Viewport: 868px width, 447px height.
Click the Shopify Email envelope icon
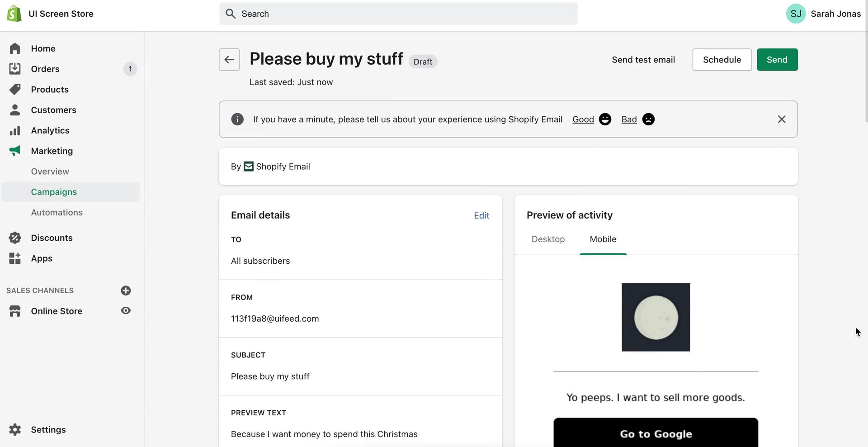tap(249, 166)
